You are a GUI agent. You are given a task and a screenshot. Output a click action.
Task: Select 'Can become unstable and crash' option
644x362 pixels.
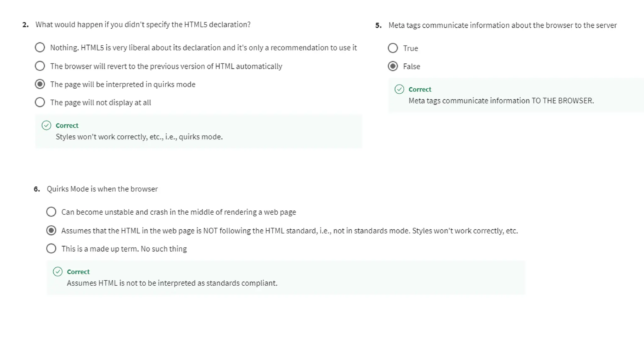[51, 212]
